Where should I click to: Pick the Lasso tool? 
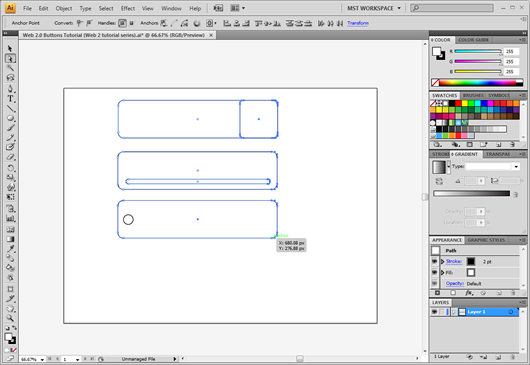10,78
